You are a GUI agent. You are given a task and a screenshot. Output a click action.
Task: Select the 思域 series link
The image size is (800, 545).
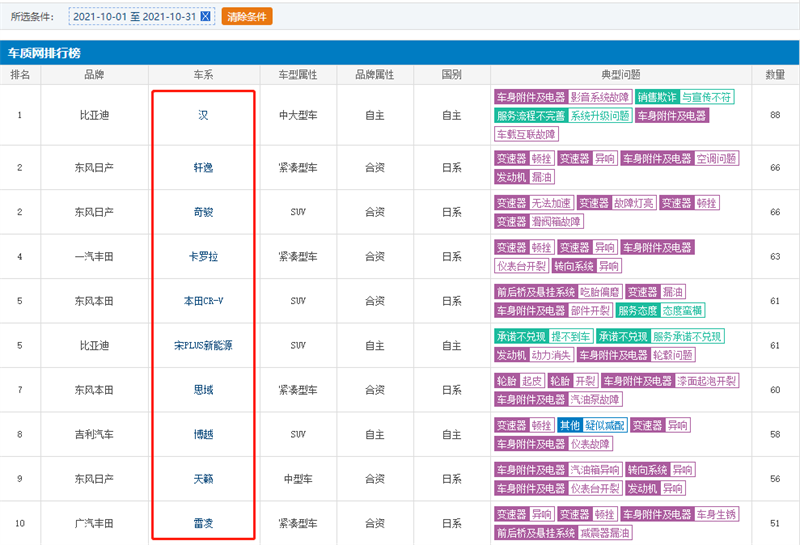[x=204, y=389]
